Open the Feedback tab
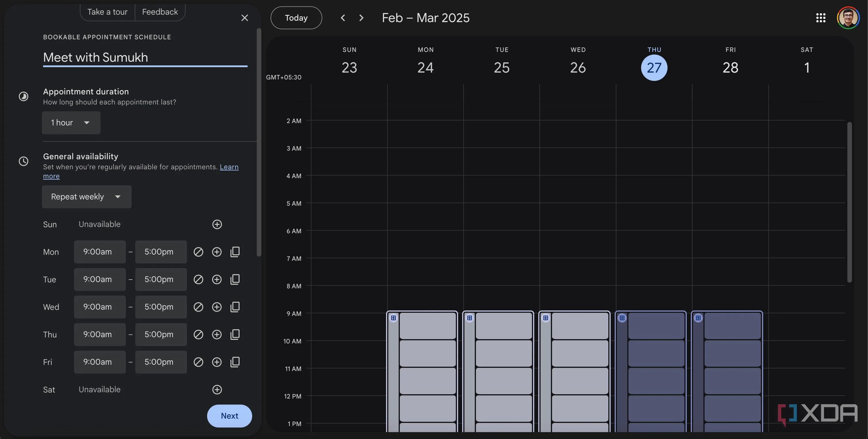This screenshot has width=868, height=439. pos(160,12)
